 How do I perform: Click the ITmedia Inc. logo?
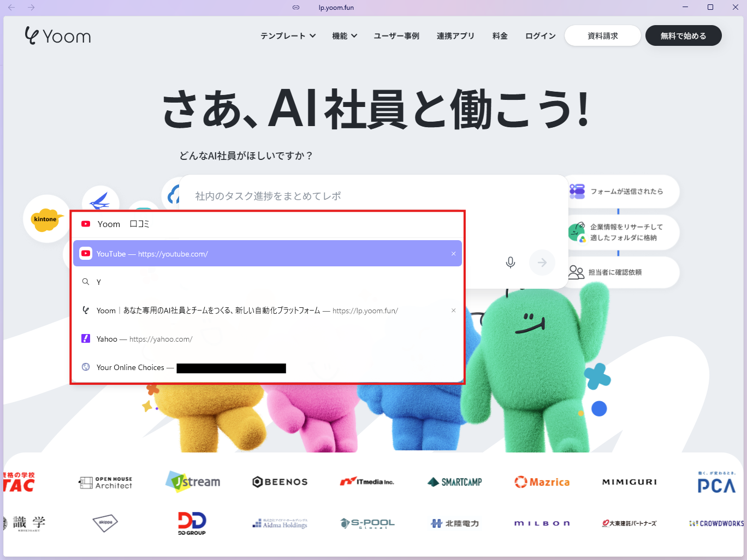tap(367, 482)
